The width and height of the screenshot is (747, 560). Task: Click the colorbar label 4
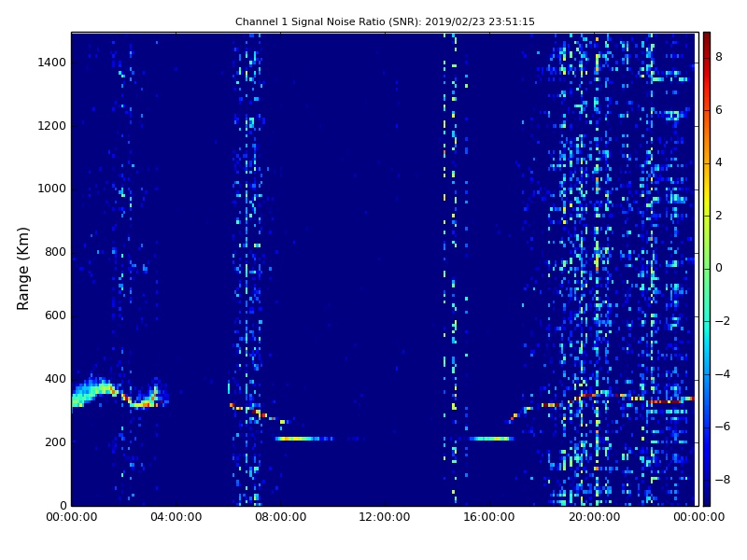click(719, 162)
